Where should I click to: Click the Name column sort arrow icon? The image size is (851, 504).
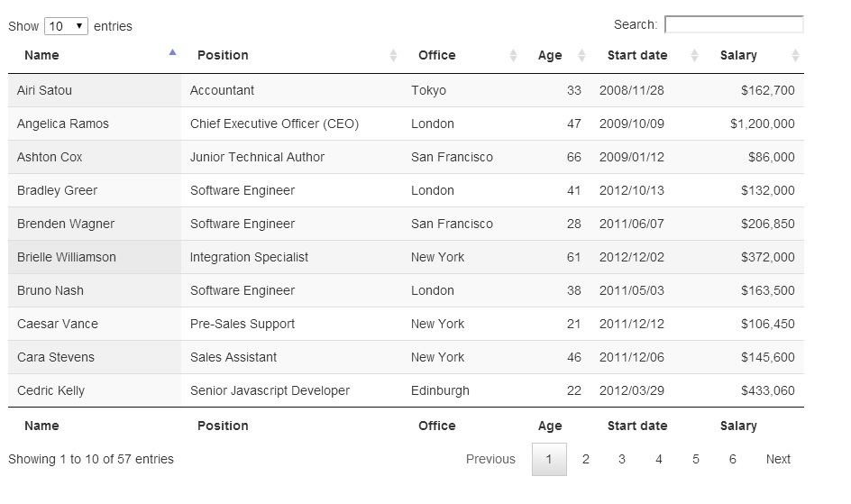tap(172, 52)
